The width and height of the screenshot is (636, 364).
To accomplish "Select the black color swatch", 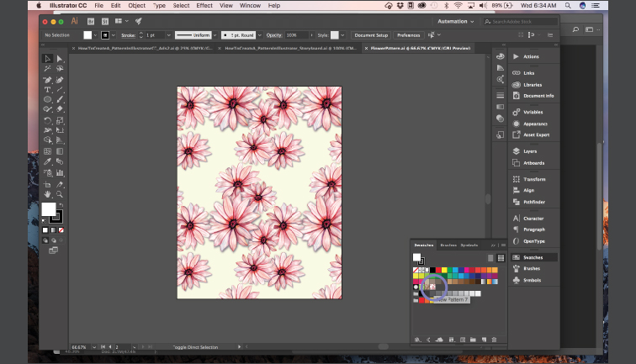I will point(432,270).
